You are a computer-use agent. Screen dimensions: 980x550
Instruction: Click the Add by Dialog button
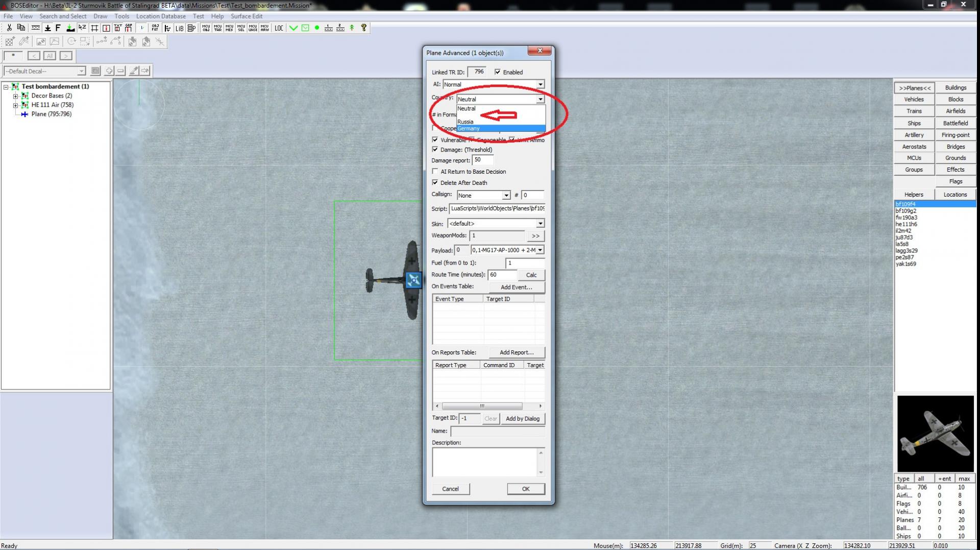click(523, 419)
